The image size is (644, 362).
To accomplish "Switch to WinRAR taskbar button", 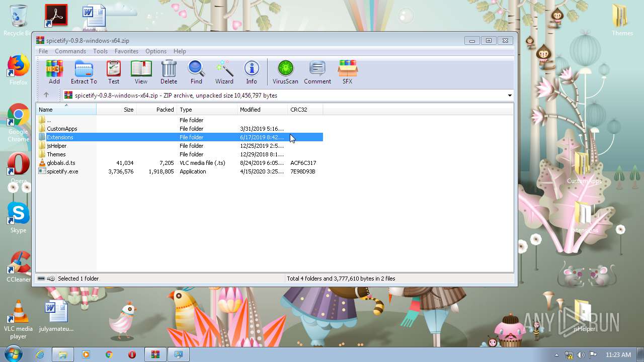I will pyautogui.click(x=155, y=354).
